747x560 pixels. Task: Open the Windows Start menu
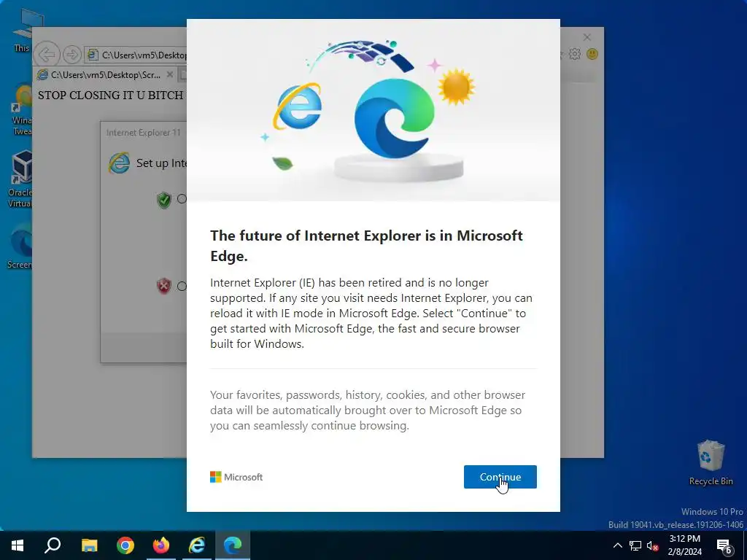(x=18, y=545)
